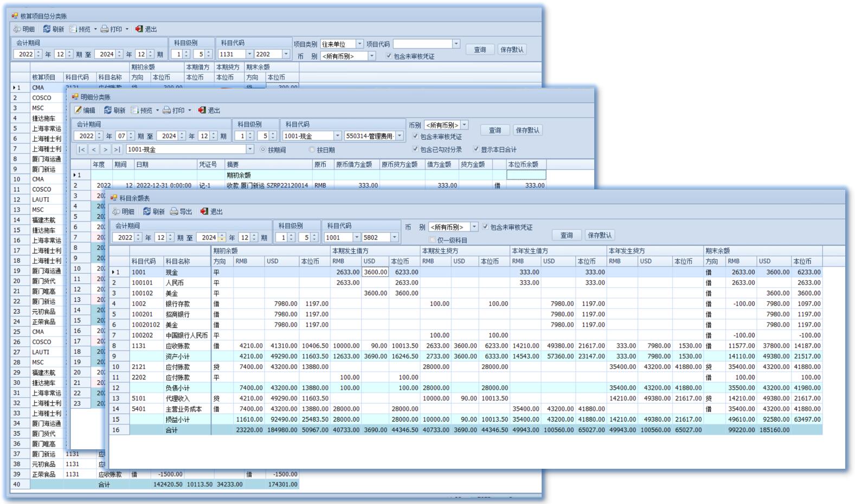Click the 刷新 refresh icon in 科目余额表 toolbar
The height and width of the screenshot is (504, 855).
coord(147,211)
